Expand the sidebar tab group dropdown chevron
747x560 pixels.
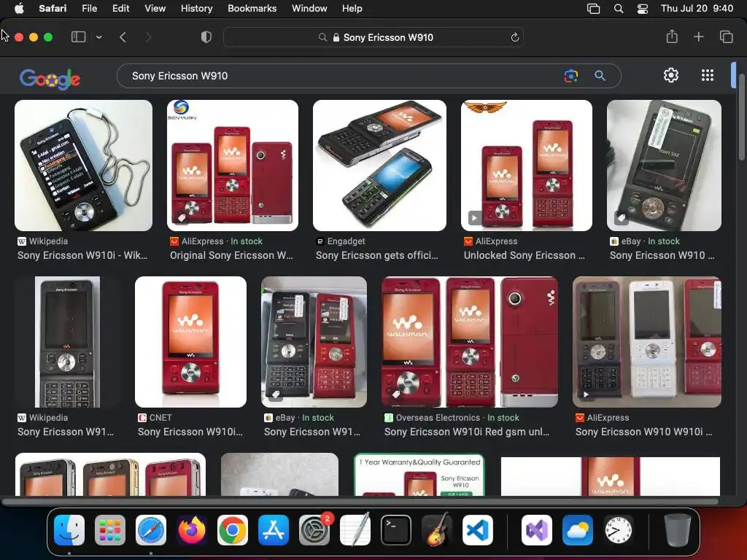click(99, 37)
